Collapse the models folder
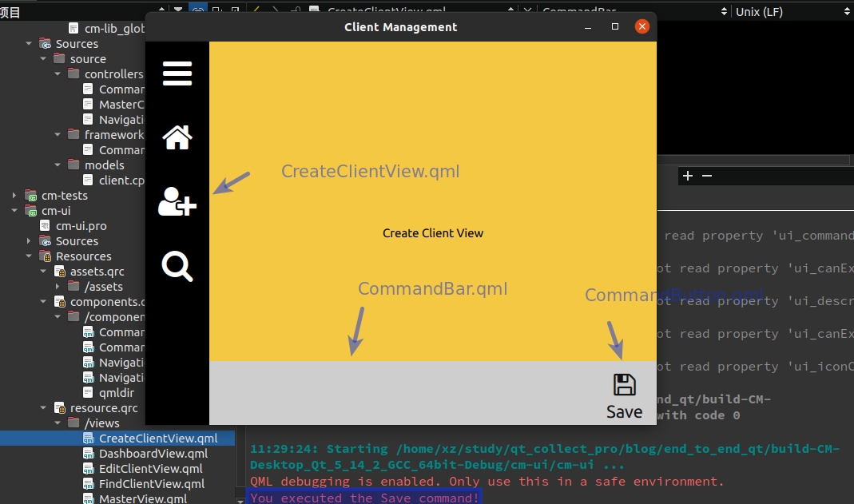This screenshot has height=504, width=854. tap(58, 165)
